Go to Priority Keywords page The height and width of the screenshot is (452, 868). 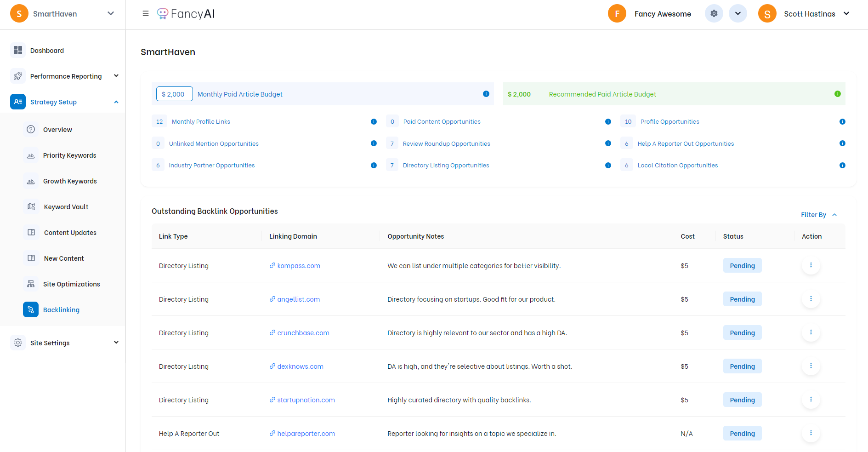point(69,155)
